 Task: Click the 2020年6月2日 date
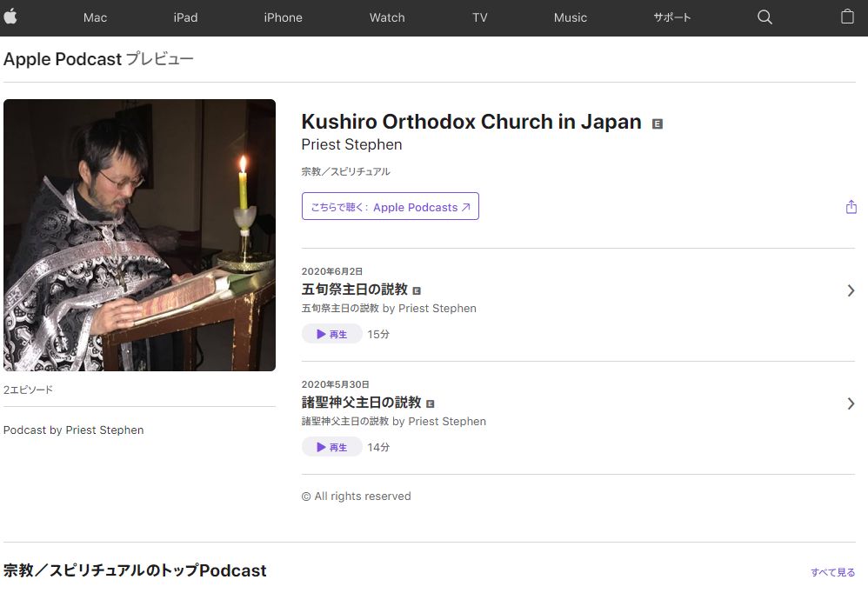tap(331, 271)
